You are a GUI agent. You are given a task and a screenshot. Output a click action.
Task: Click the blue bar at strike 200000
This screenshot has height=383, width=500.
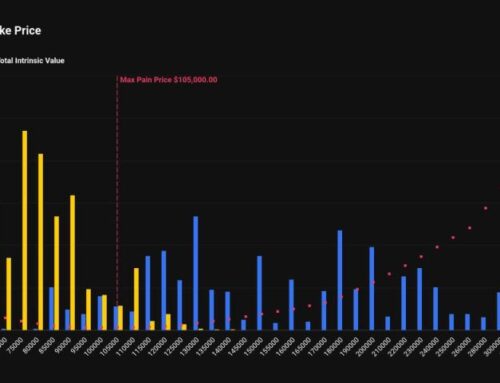tap(372, 289)
